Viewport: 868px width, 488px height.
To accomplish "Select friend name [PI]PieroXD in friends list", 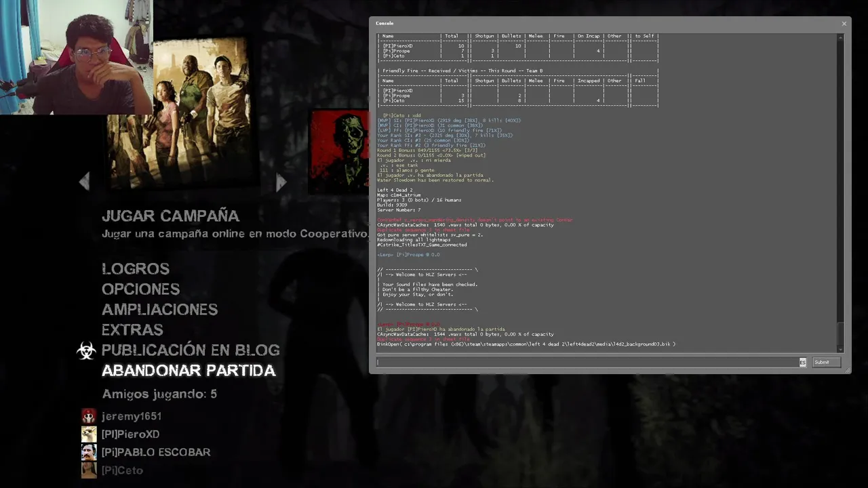I will (x=131, y=434).
